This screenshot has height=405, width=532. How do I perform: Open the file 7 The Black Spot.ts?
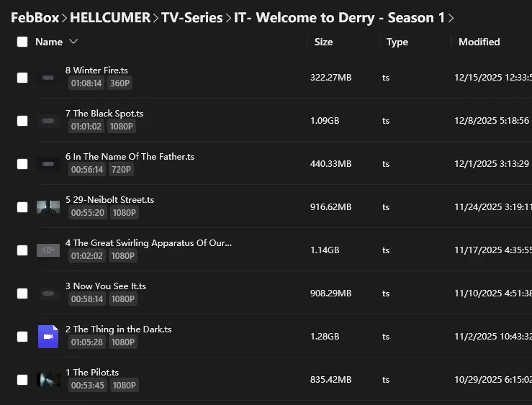pos(104,114)
